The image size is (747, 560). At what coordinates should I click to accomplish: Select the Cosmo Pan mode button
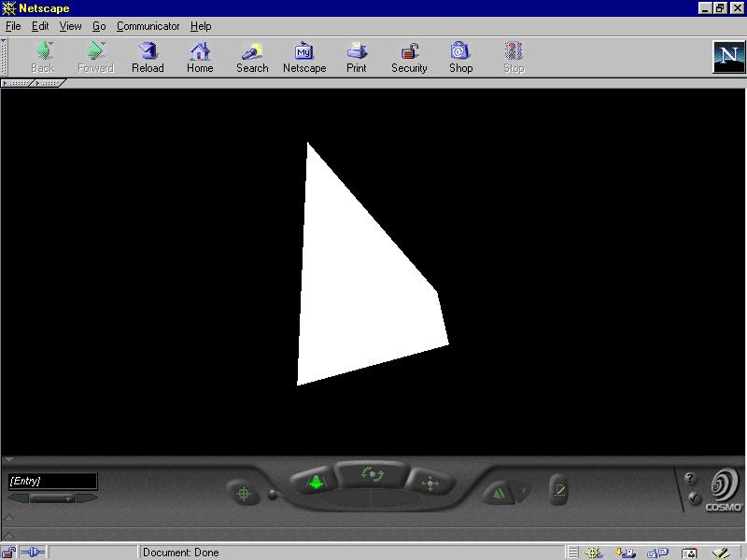pyautogui.click(x=430, y=483)
